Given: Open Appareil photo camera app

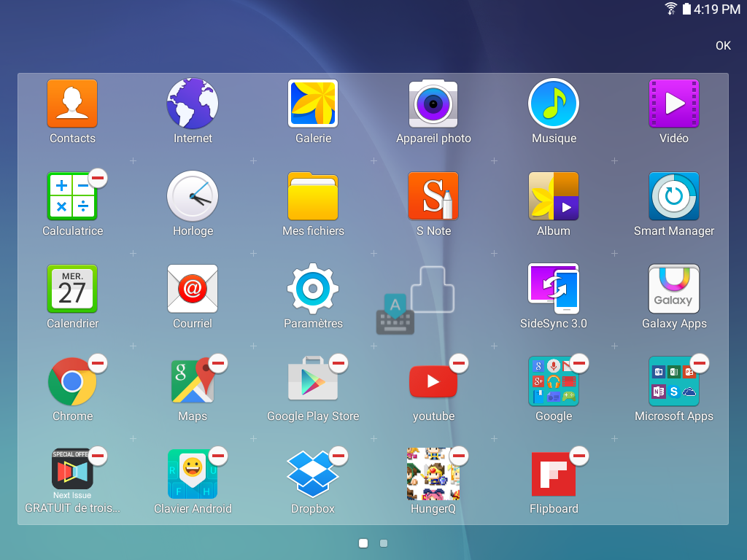Looking at the screenshot, I should 433,104.
